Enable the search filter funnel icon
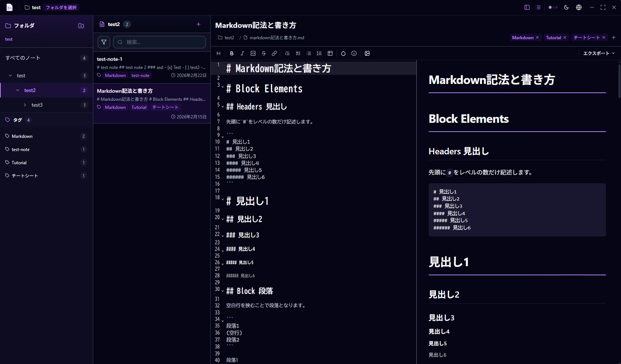This screenshot has width=621, height=364. tap(104, 42)
